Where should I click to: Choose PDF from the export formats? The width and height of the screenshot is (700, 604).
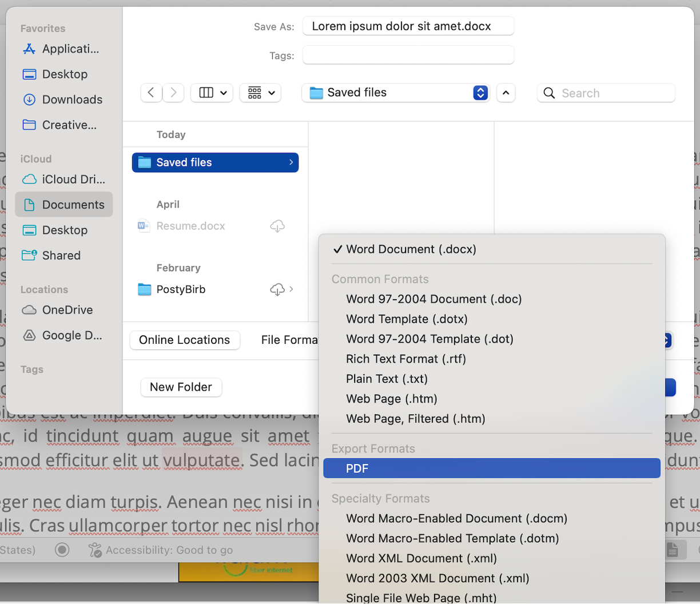[x=357, y=468]
